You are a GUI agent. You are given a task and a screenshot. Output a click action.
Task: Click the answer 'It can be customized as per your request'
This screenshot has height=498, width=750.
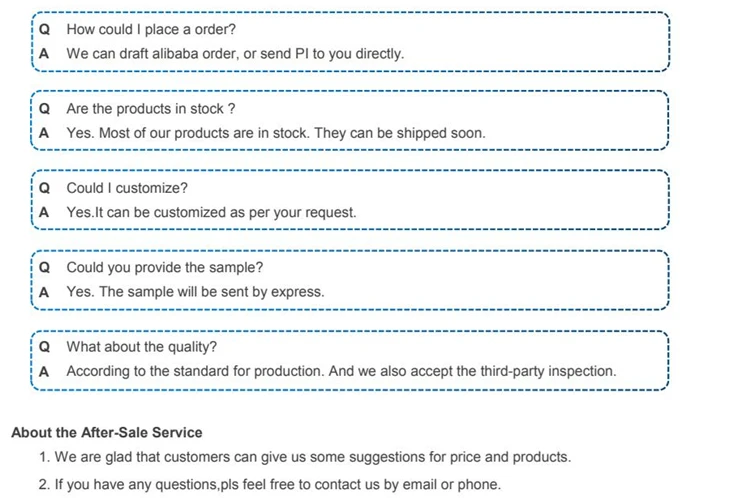(211, 212)
